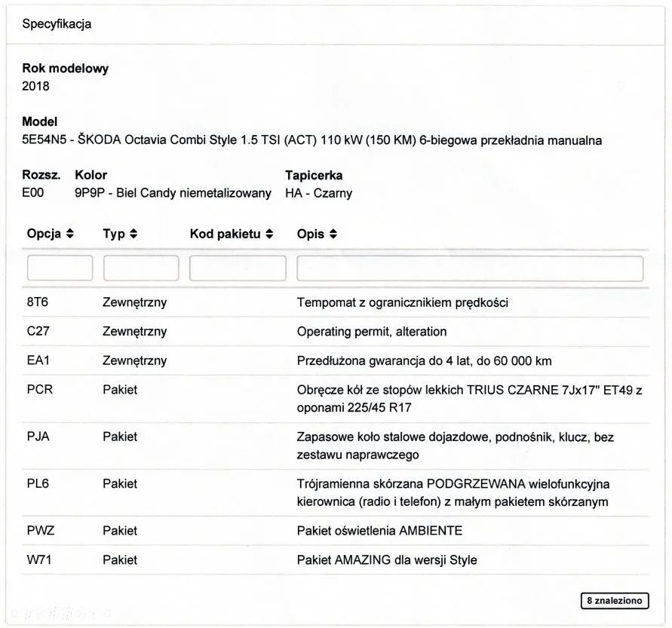Click the bold 'Model' label

click(40, 121)
